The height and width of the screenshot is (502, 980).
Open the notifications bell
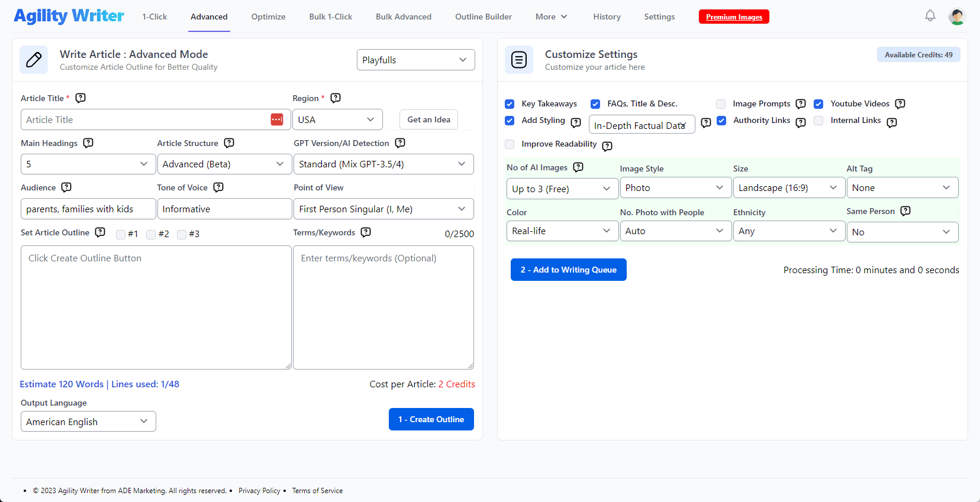click(930, 16)
